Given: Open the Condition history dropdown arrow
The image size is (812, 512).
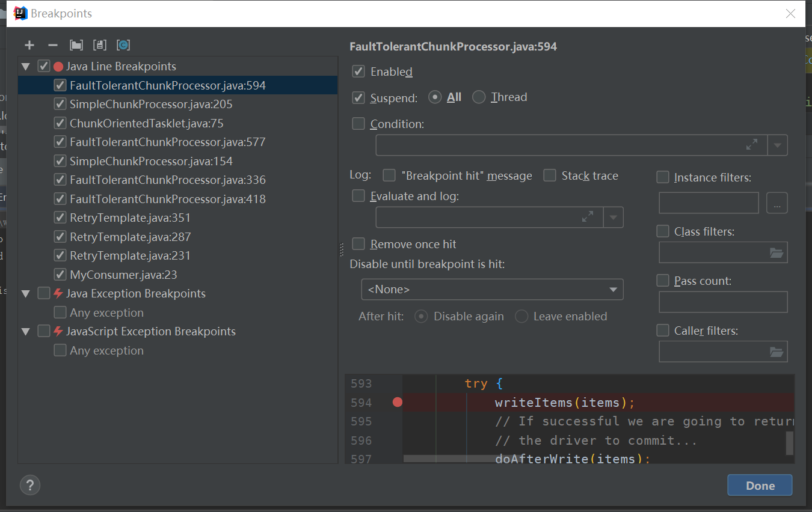Looking at the screenshot, I should pyautogui.click(x=778, y=145).
